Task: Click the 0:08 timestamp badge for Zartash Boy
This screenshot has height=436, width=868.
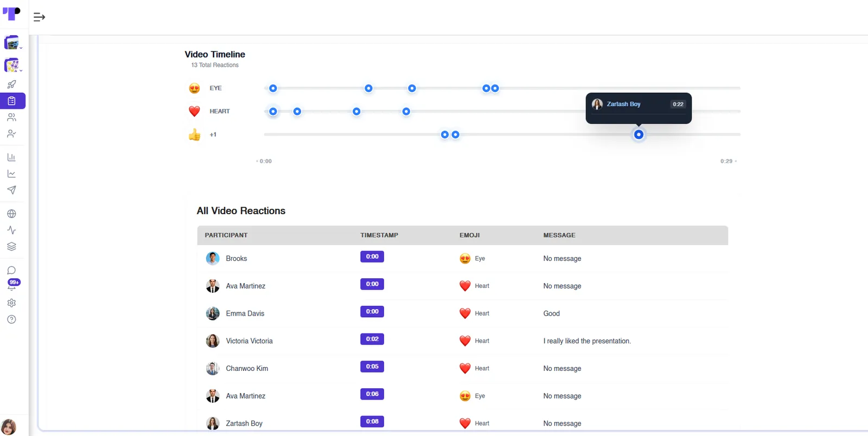Action: point(372,421)
